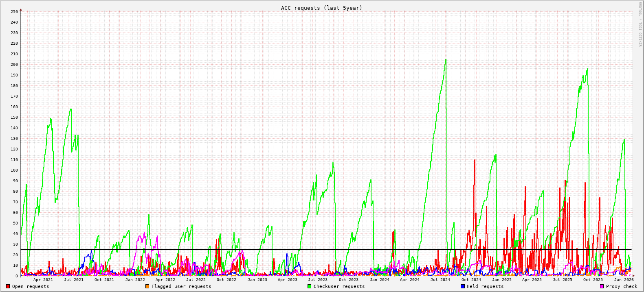644x292 pixels.
Task: Click the green peak above 200 near Jul 2024
Action: [x=446, y=60]
